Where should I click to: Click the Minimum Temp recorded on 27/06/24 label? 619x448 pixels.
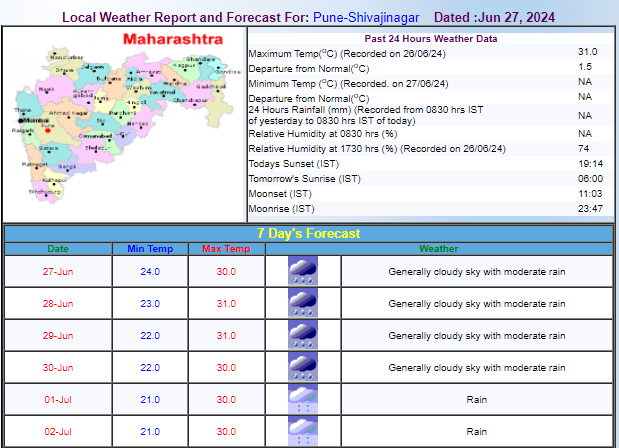349,84
